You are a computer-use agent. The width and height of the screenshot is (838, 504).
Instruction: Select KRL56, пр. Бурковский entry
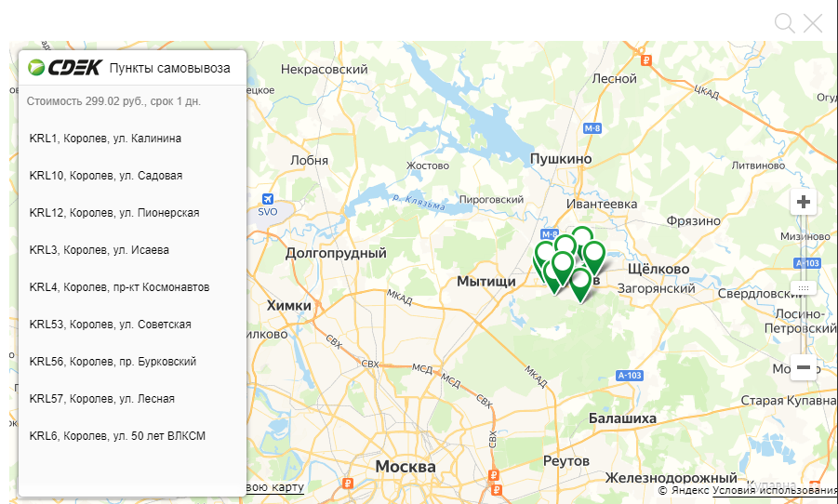[133, 362]
